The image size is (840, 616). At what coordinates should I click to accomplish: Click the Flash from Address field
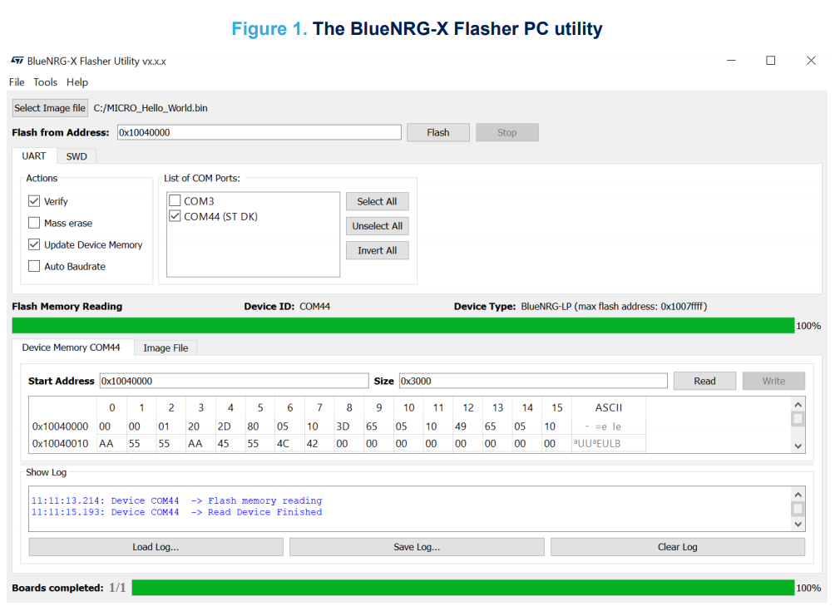pyautogui.click(x=259, y=132)
